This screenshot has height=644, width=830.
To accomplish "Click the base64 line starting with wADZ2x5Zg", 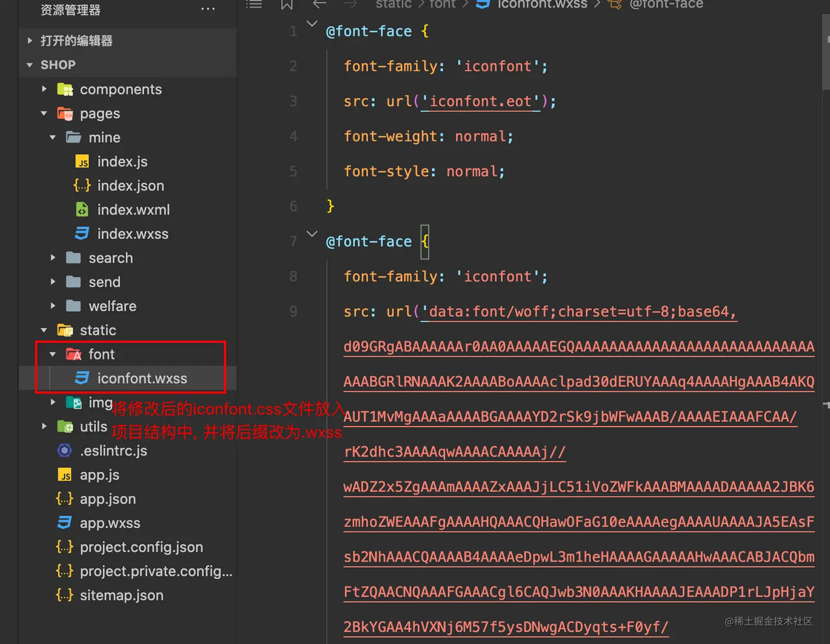I will [x=579, y=488].
